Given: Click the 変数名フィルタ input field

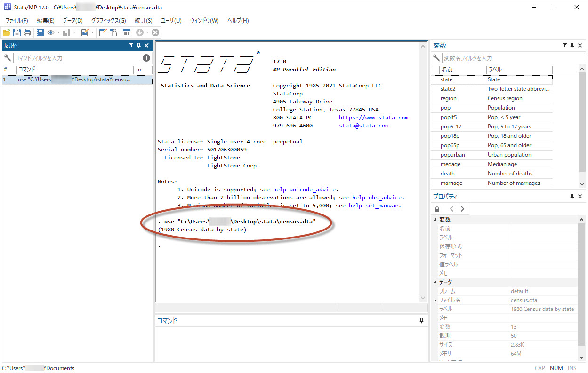Looking at the screenshot, I should coord(513,58).
